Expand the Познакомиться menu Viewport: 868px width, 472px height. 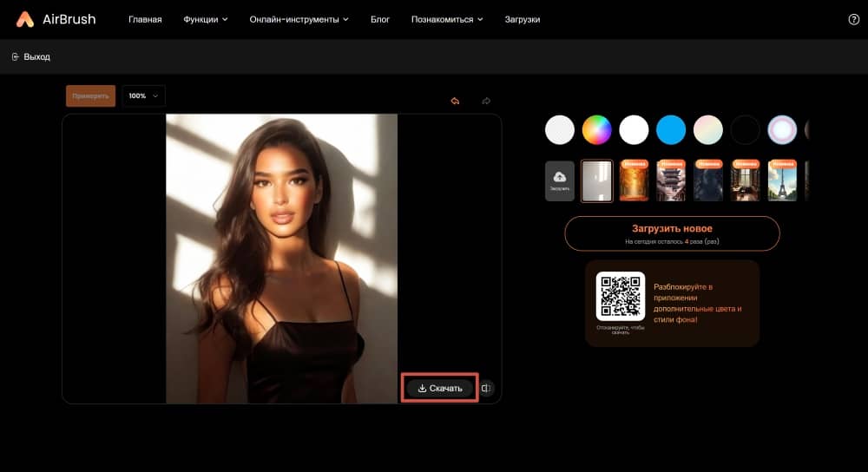click(x=447, y=19)
